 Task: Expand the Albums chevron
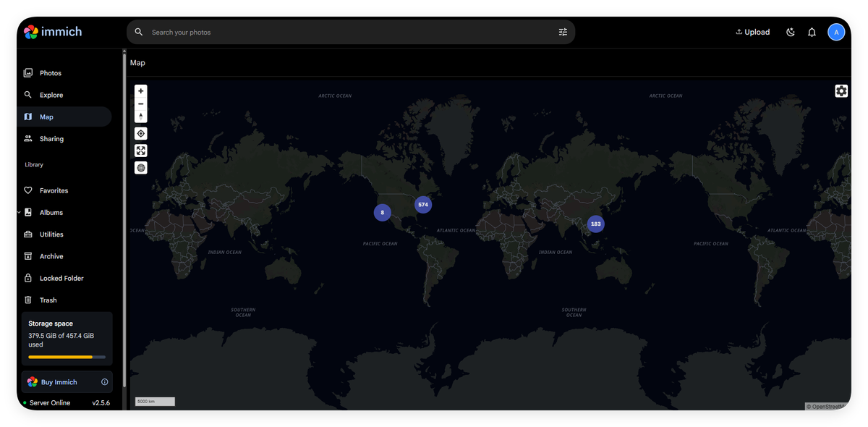tap(19, 212)
